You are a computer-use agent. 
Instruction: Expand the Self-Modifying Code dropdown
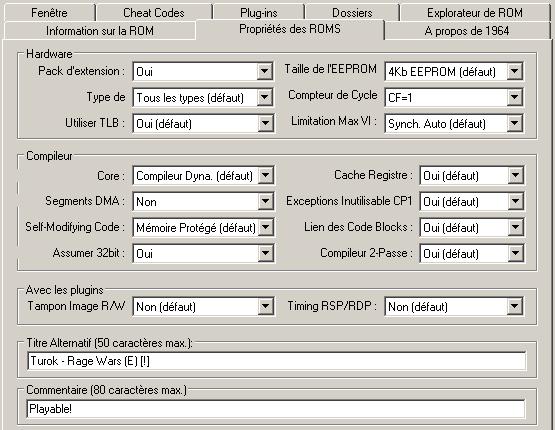(203, 227)
